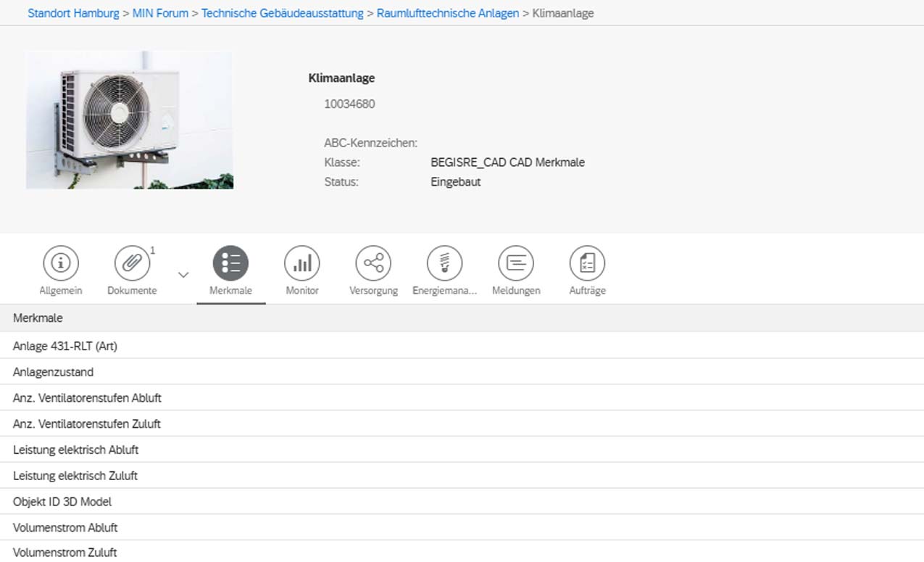924x562 pixels.
Task: Go to Standort Hamburg breadcrumb
Action: [x=73, y=13]
